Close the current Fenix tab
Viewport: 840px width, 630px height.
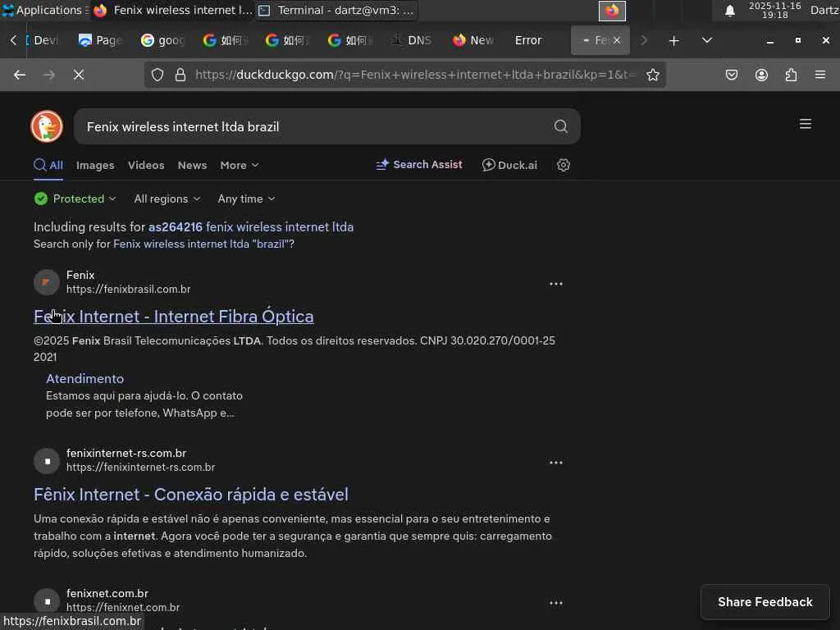(x=617, y=40)
